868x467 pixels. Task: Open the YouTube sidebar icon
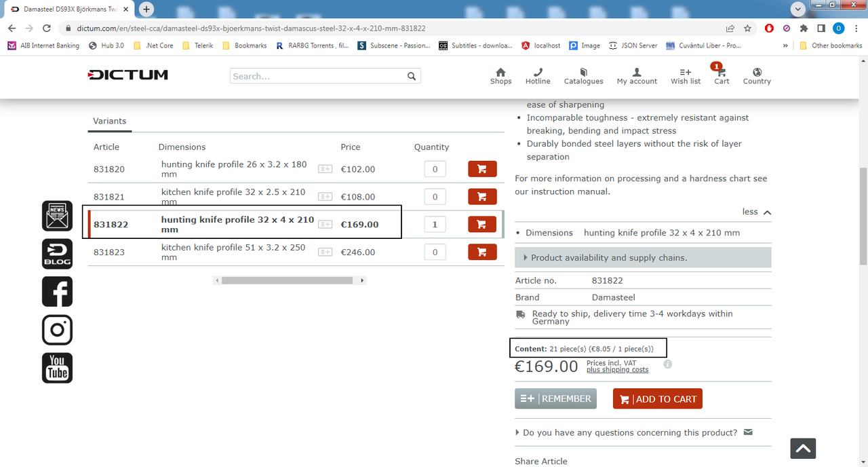coord(57,368)
